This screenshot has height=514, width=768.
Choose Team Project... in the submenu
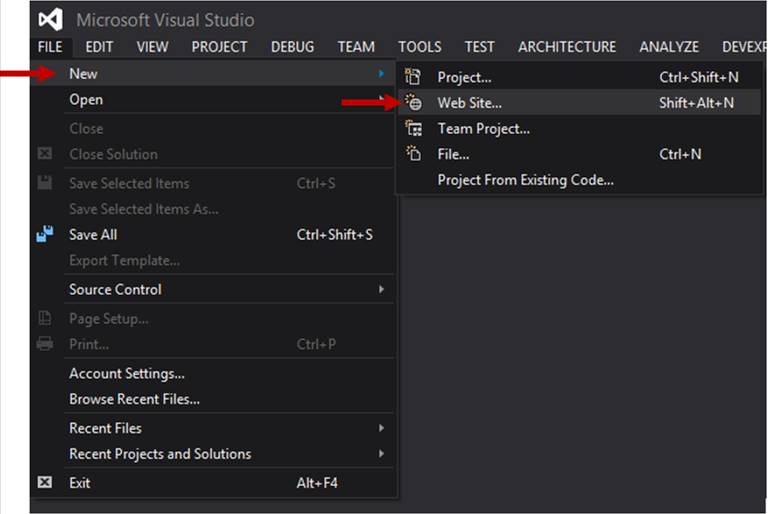(579, 129)
